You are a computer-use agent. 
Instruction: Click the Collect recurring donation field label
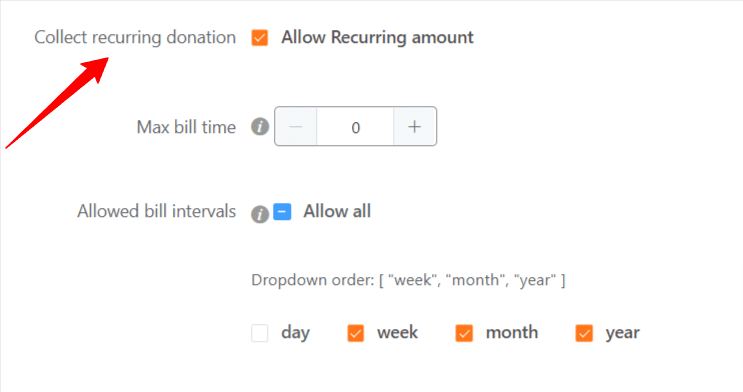click(x=135, y=37)
